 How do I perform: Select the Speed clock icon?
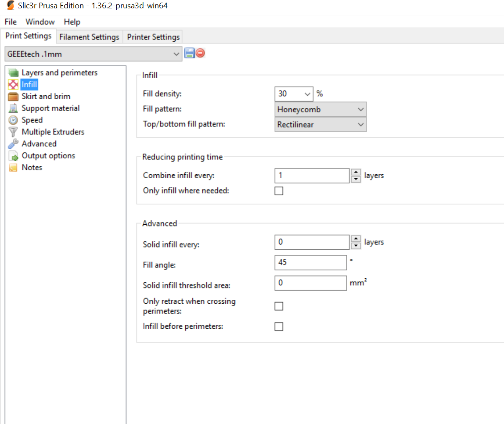[x=14, y=120]
